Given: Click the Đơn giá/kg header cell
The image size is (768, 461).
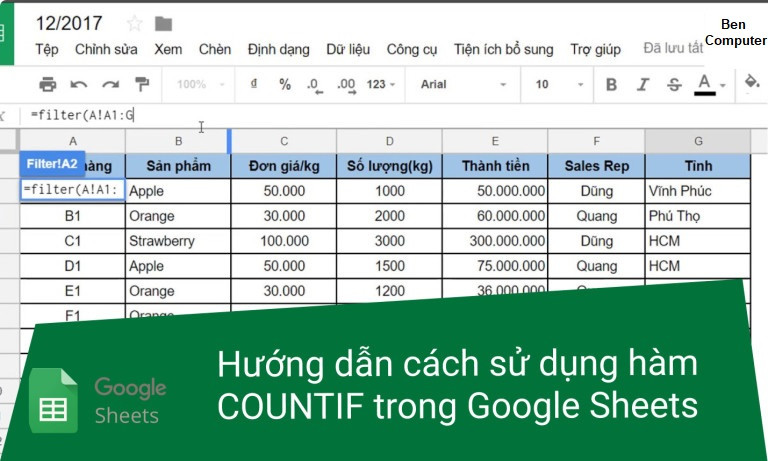Looking at the screenshot, I should click(284, 166).
